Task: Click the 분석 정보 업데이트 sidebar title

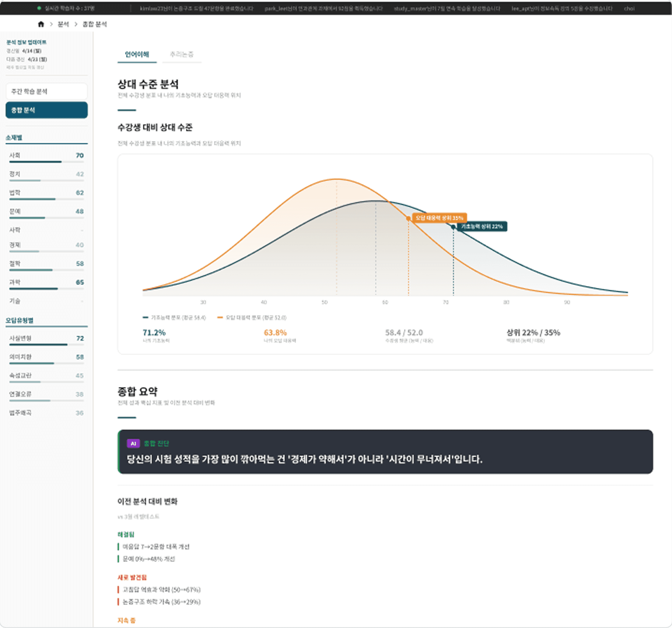Action: click(26, 42)
